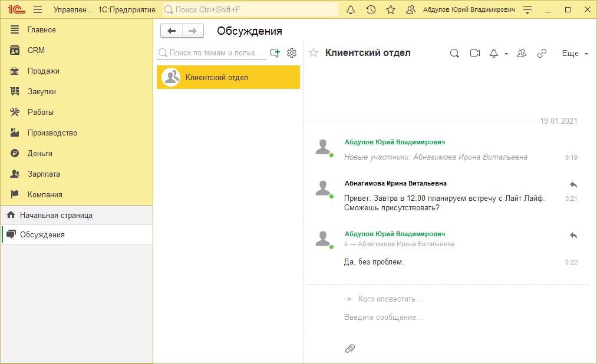This screenshot has width=597, height=364.
Task: Expand the notification bell dropdown in discussion
Action: click(x=506, y=54)
